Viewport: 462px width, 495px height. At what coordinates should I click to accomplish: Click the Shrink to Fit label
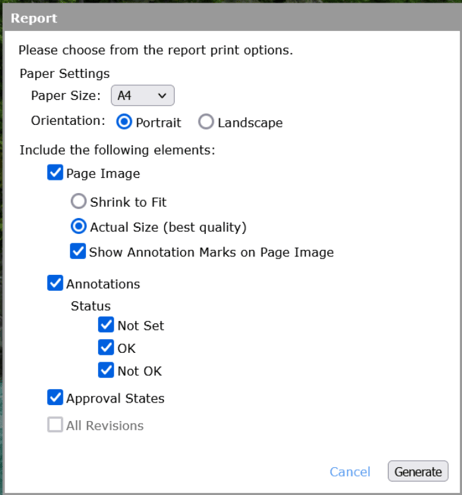(x=128, y=202)
